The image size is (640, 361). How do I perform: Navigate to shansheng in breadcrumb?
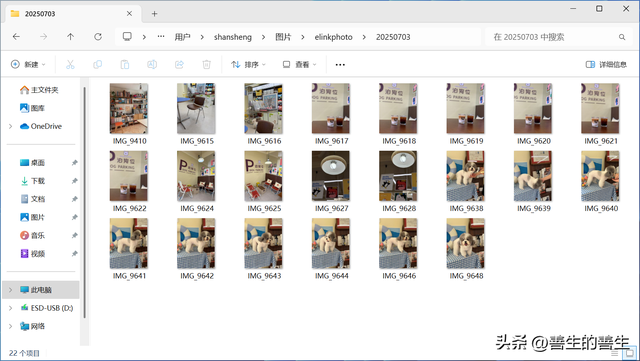click(x=233, y=37)
